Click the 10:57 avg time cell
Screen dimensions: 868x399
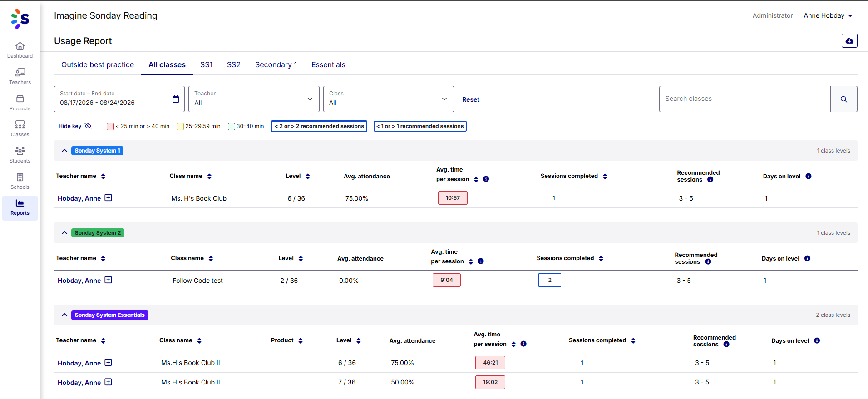coord(453,198)
